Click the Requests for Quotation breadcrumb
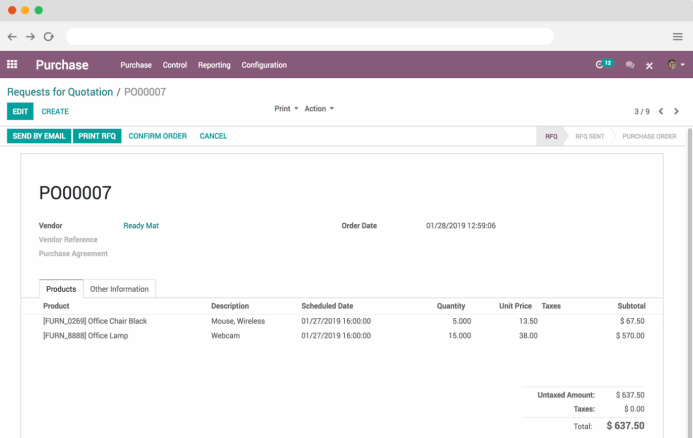This screenshot has width=693, height=438. [60, 92]
